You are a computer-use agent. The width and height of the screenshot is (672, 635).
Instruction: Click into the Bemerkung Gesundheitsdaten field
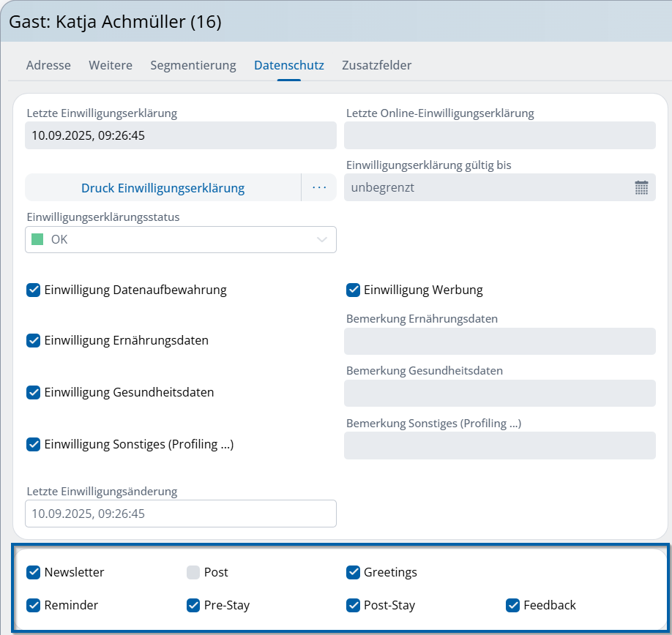pyautogui.click(x=499, y=393)
